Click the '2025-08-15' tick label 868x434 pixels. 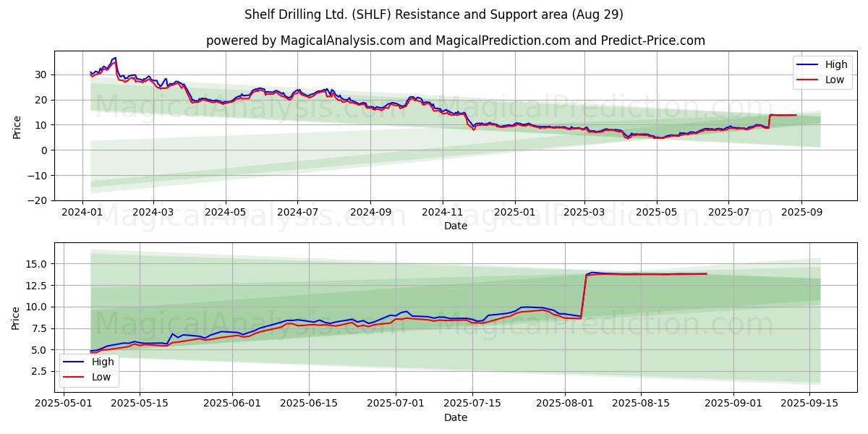tap(641, 404)
